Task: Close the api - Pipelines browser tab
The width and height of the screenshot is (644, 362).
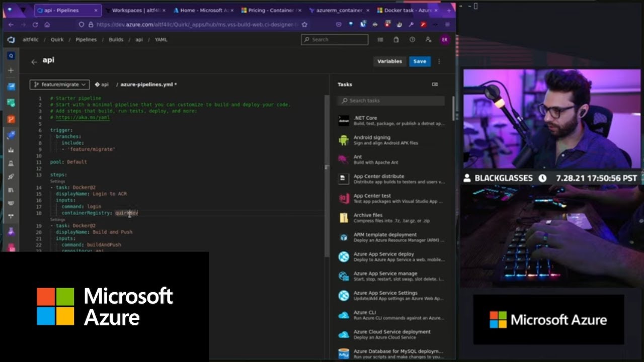Action: pyautogui.click(x=96, y=10)
